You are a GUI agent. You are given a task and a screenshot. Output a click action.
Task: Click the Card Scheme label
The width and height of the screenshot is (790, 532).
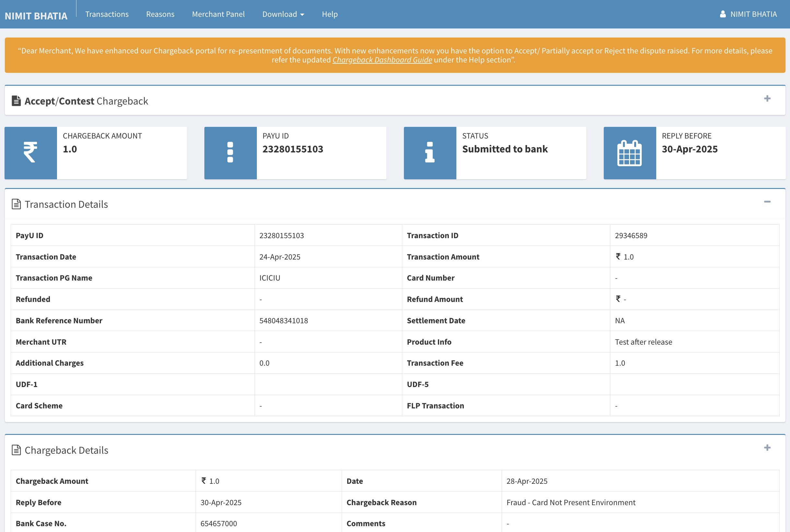click(39, 406)
